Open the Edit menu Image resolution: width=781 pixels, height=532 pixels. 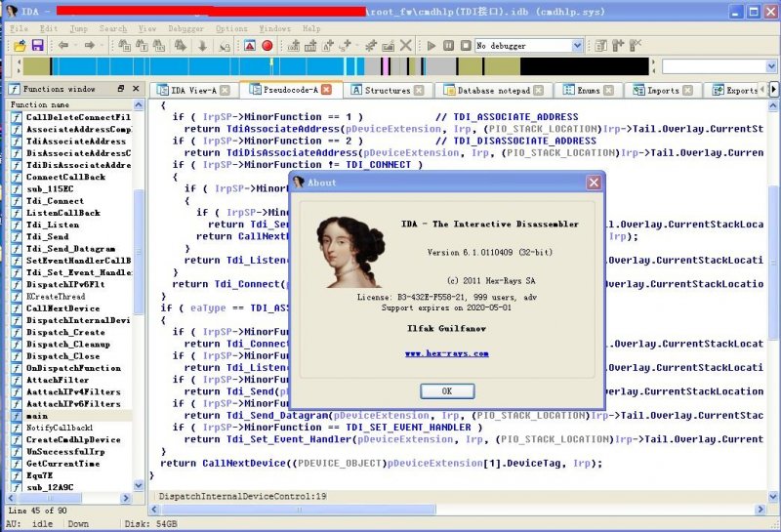[48, 28]
